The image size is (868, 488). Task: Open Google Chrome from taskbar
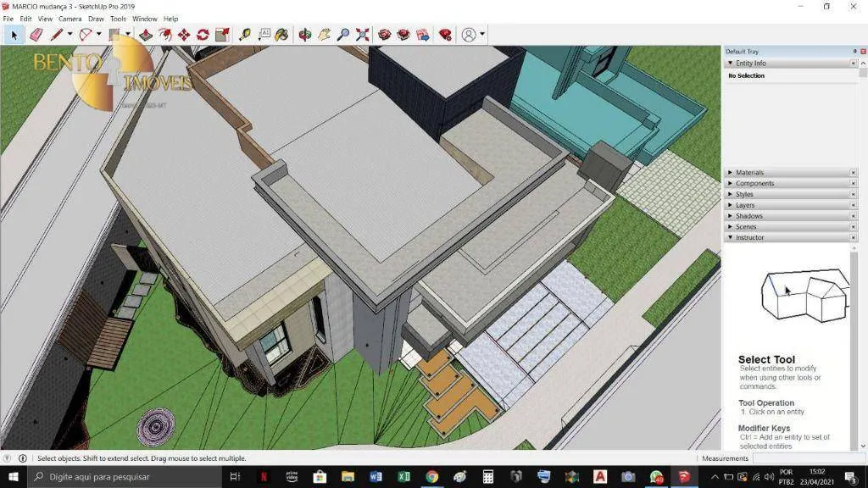[x=432, y=477]
